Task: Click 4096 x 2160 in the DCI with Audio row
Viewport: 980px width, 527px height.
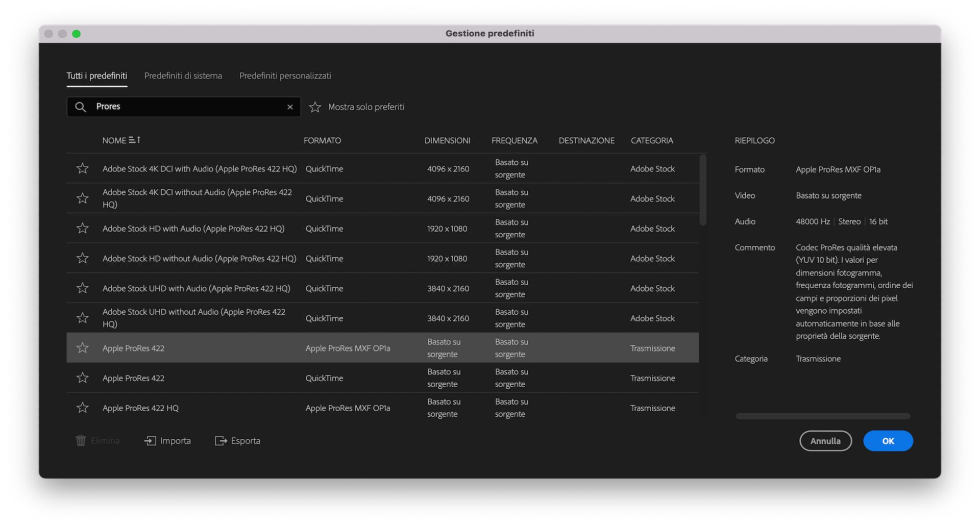Action: [448, 169]
